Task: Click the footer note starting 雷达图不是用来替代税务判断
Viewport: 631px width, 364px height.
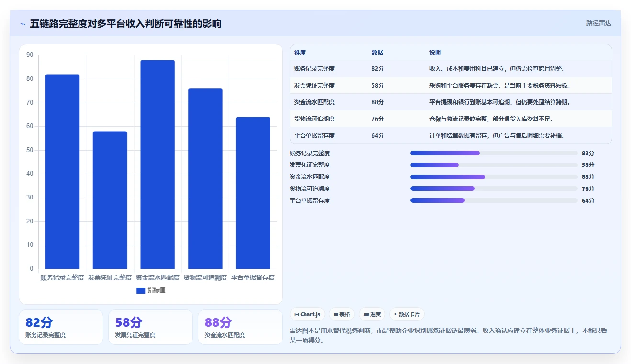Action: coord(449,335)
